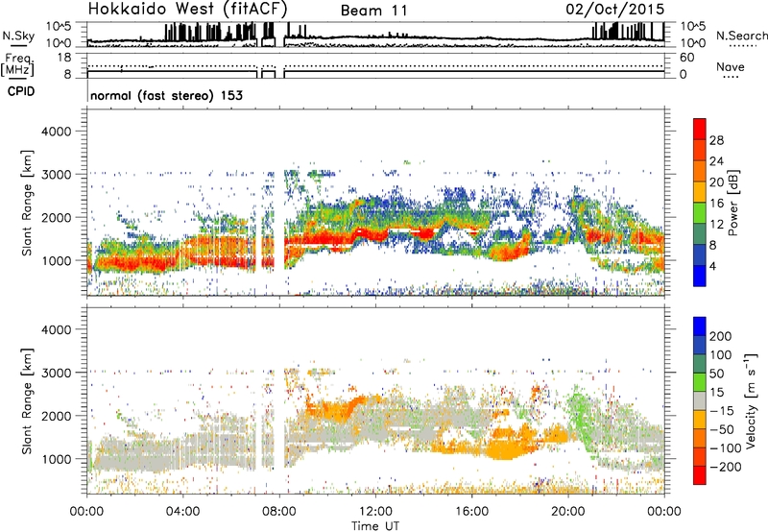Click the '100' label on the velocity colorbar
768x532 pixels.
click(x=721, y=355)
